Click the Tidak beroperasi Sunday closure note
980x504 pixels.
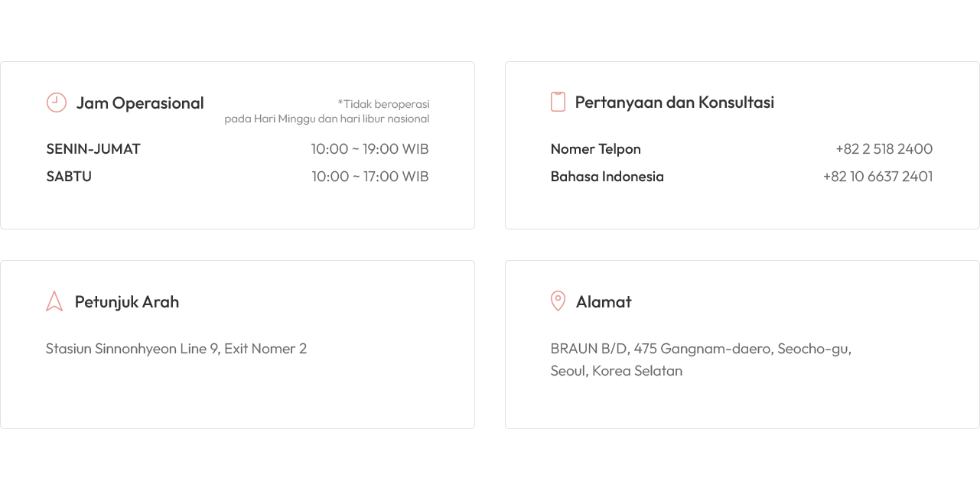click(327, 111)
